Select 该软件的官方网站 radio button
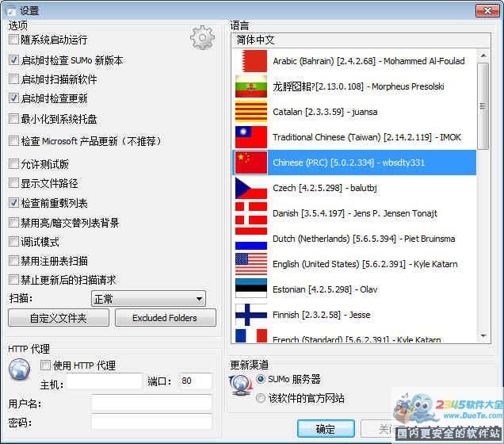504x444 pixels. point(261,398)
